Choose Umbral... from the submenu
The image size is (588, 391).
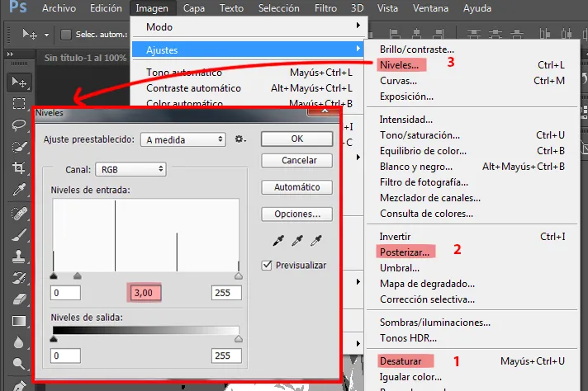(472, 268)
